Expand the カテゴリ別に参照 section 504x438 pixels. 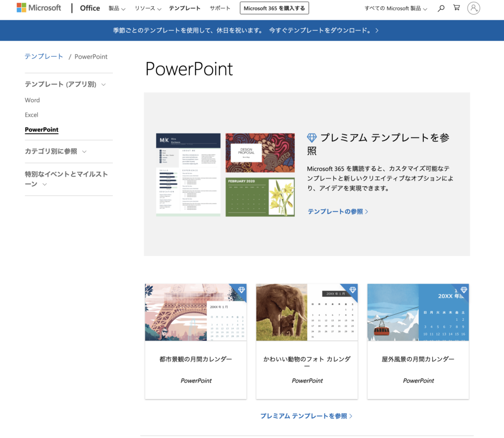point(56,151)
